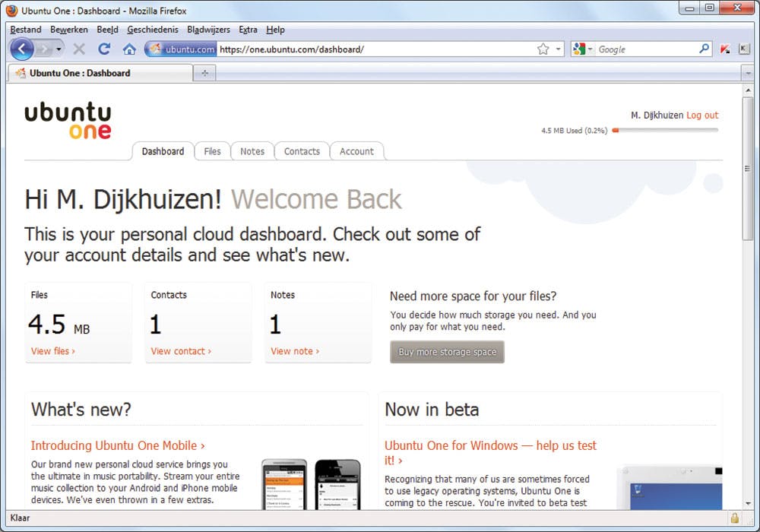Click the forward navigation arrow

44,49
